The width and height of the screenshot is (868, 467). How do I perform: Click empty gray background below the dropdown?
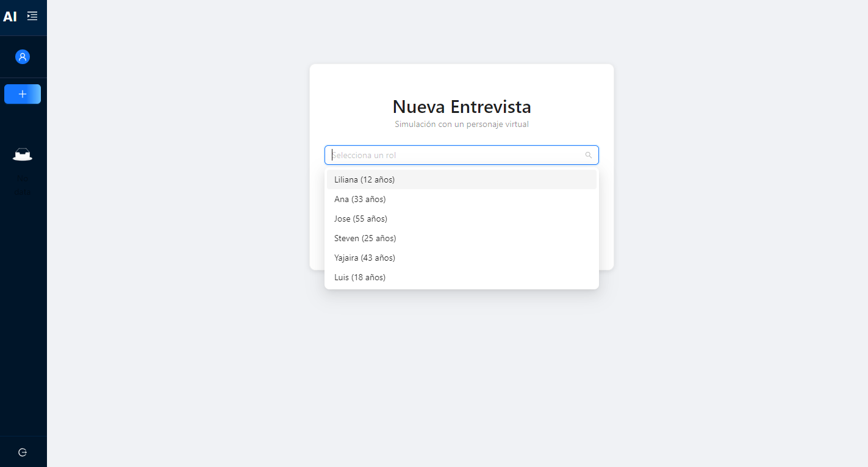[462, 366]
